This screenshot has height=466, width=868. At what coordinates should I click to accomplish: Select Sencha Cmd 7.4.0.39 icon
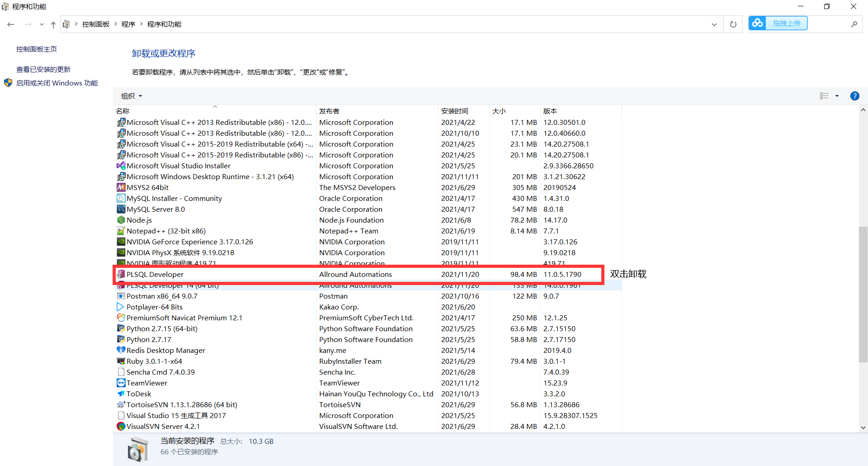tap(121, 372)
